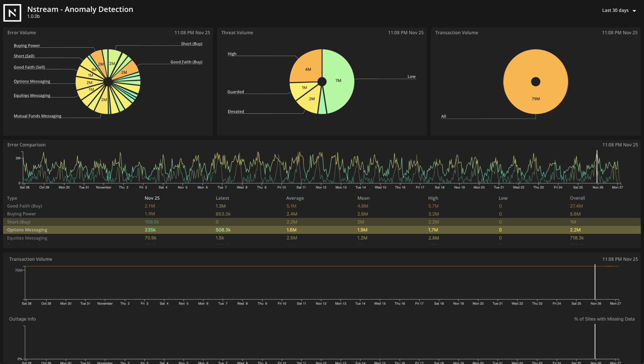Select the High slice in Threat Volume pie
This screenshot has width=644, height=364.
pyautogui.click(x=307, y=69)
